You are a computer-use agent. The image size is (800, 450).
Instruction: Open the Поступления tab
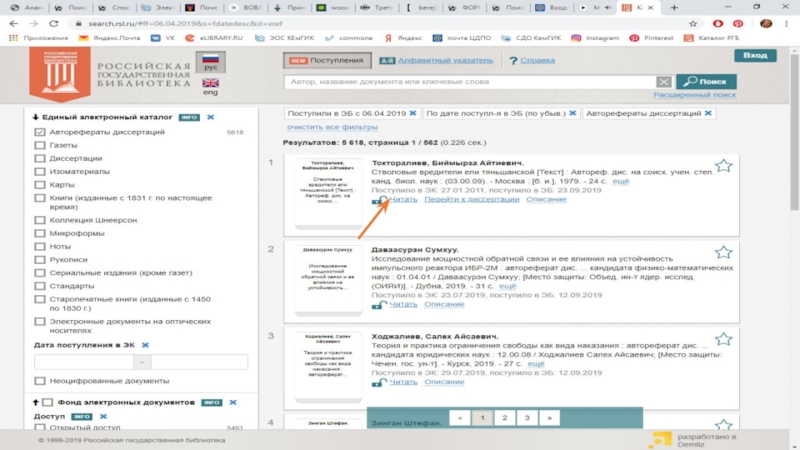[328, 60]
